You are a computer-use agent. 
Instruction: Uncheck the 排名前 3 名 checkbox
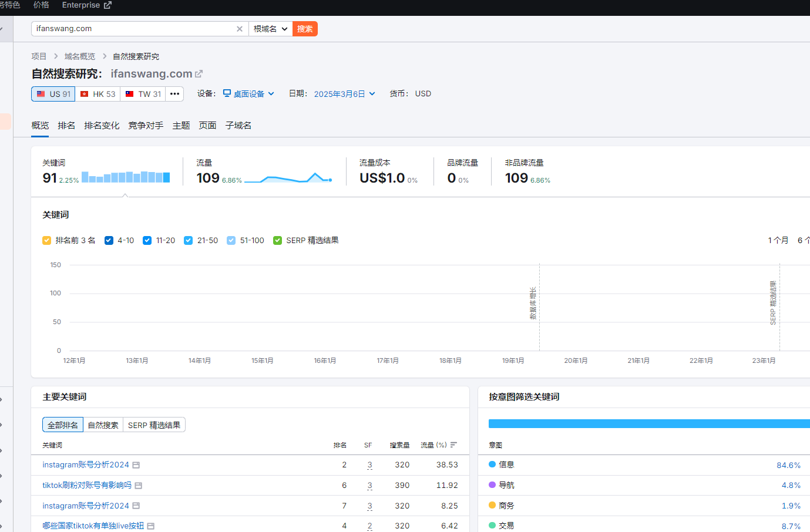click(47, 241)
